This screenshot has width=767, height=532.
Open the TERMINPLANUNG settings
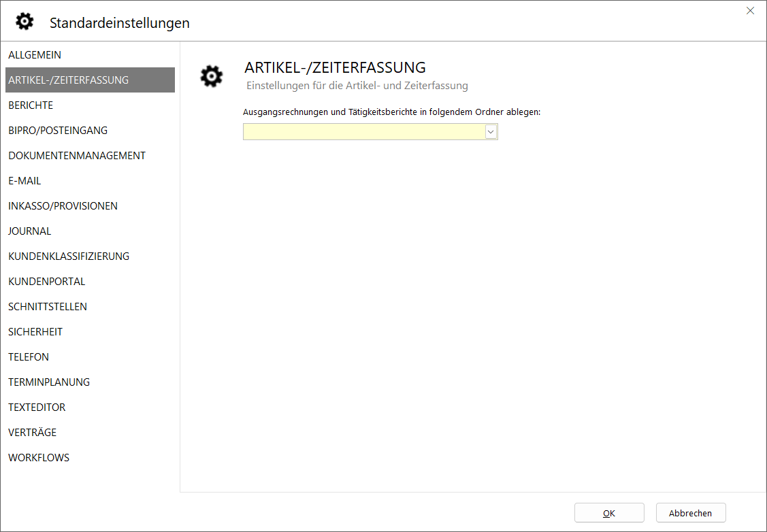point(49,382)
